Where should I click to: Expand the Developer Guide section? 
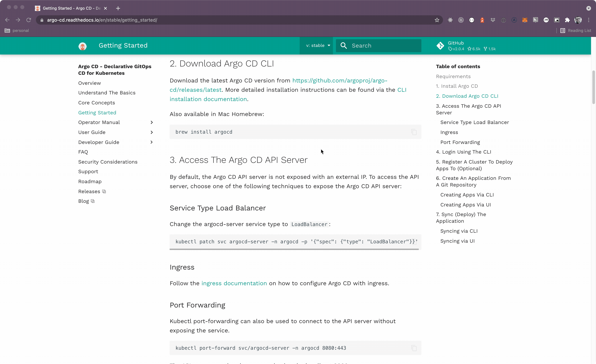tap(152, 142)
